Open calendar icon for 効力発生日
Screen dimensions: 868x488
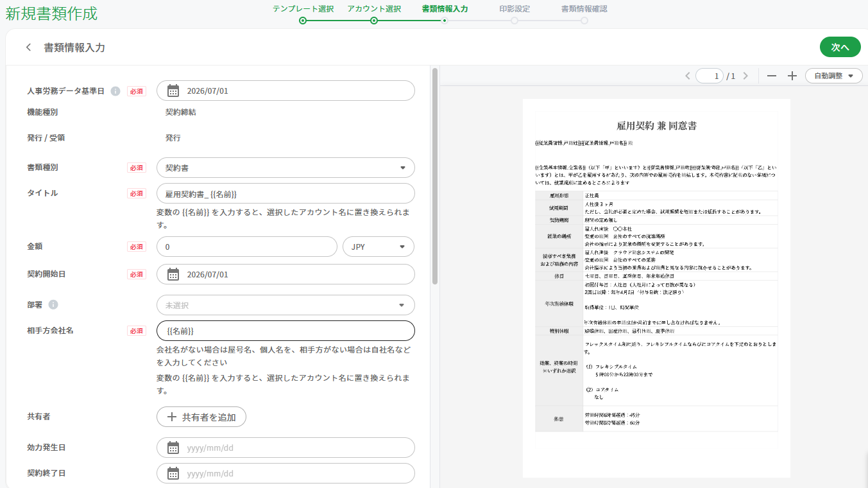click(173, 448)
